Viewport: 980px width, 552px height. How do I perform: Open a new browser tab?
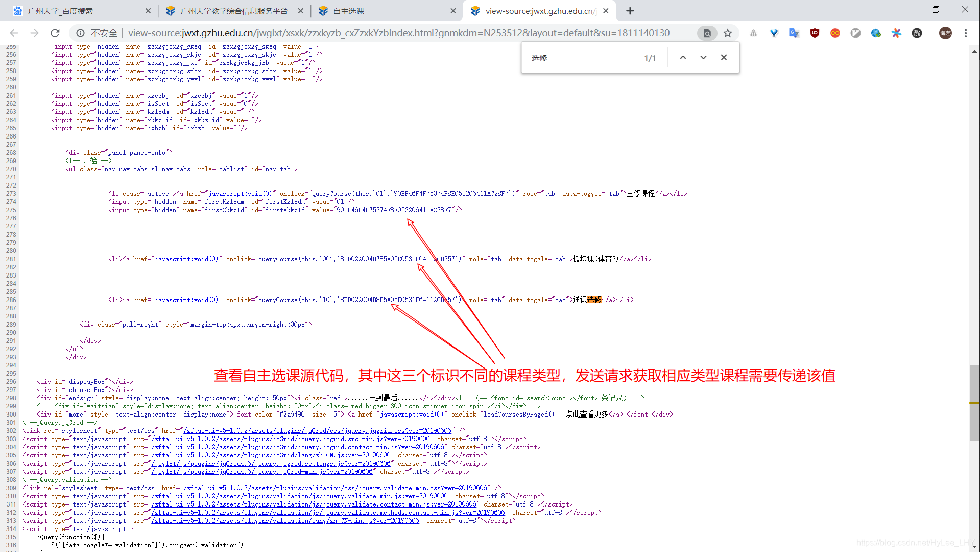pyautogui.click(x=630, y=11)
